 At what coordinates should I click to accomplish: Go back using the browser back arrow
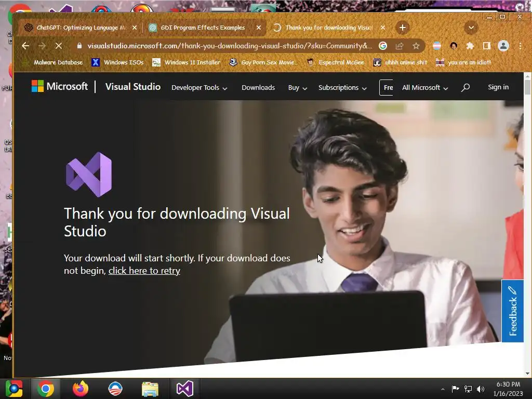pyautogui.click(x=25, y=46)
